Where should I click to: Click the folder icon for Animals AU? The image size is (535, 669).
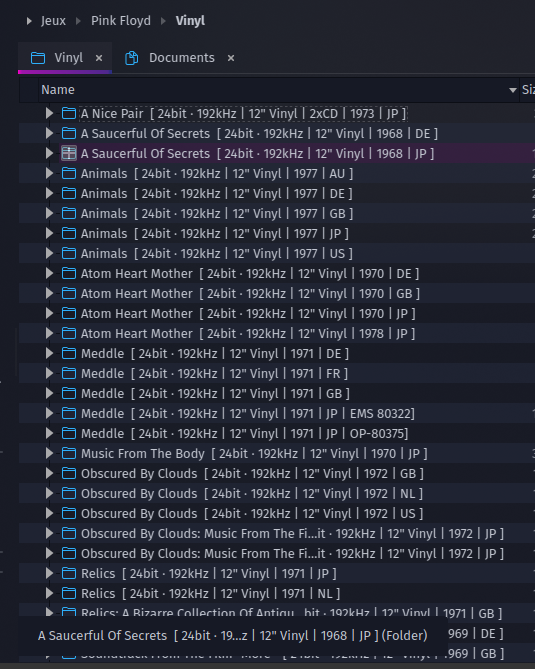[69, 174]
